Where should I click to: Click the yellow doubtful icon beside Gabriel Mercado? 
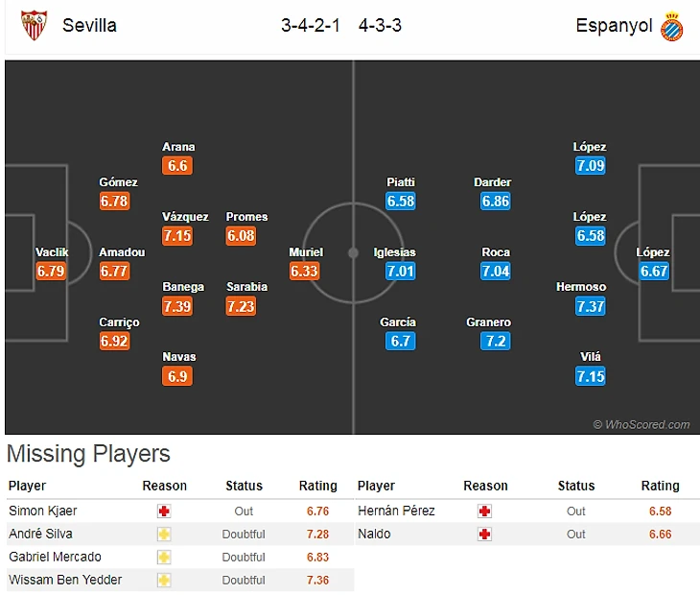tap(164, 558)
